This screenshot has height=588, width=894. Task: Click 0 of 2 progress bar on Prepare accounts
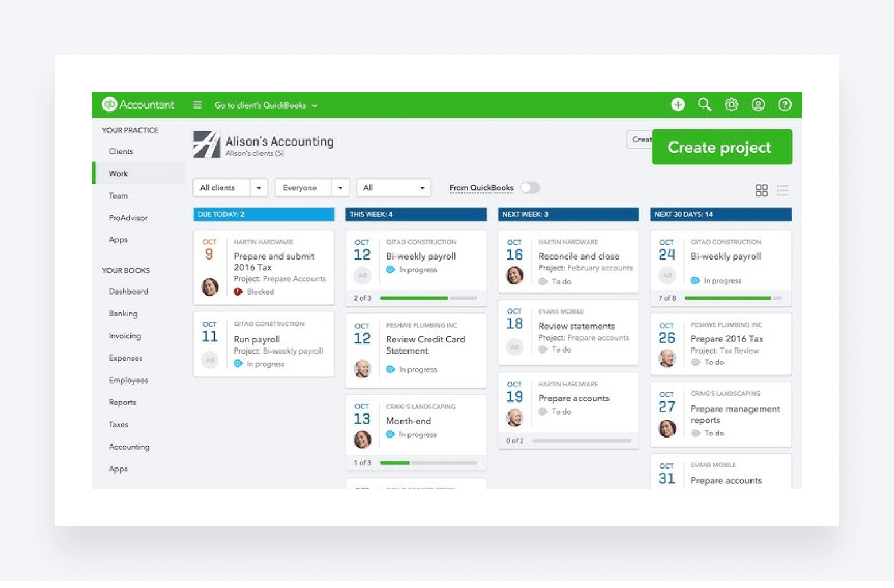coord(581,440)
